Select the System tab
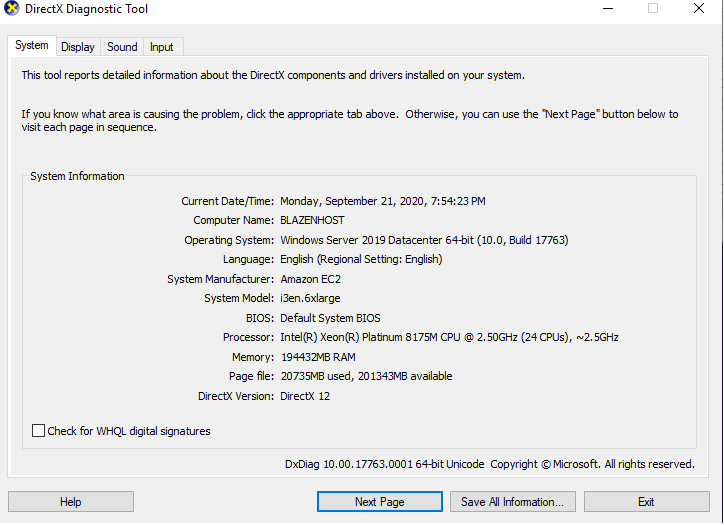 pos(31,45)
